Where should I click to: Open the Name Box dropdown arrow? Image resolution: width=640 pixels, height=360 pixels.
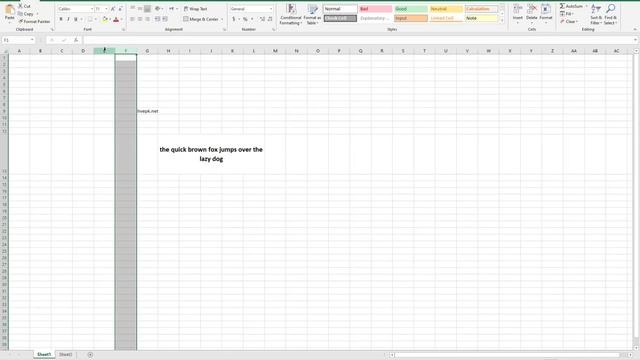pos(32,40)
